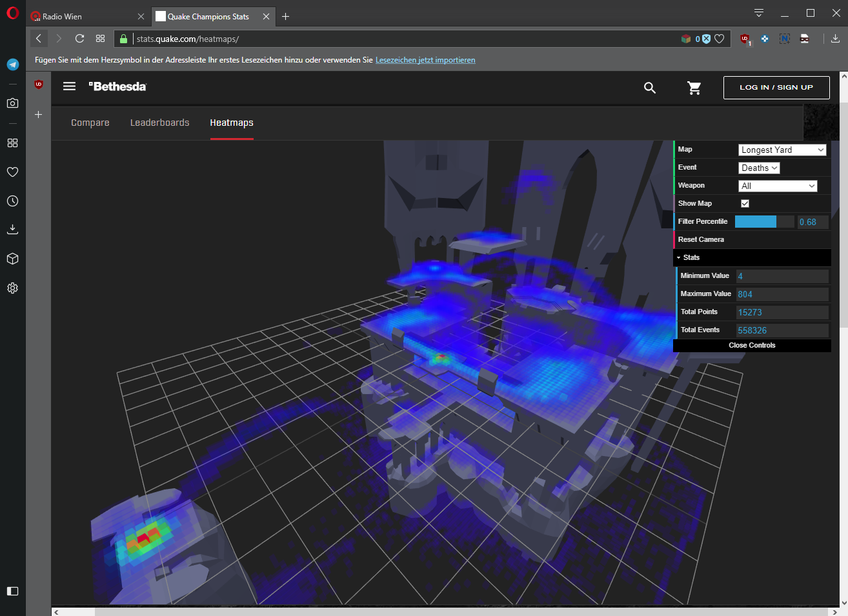Viewport: 848px width, 616px height.
Task: Toggle the Show Map checkbox
Action: coord(745,203)
